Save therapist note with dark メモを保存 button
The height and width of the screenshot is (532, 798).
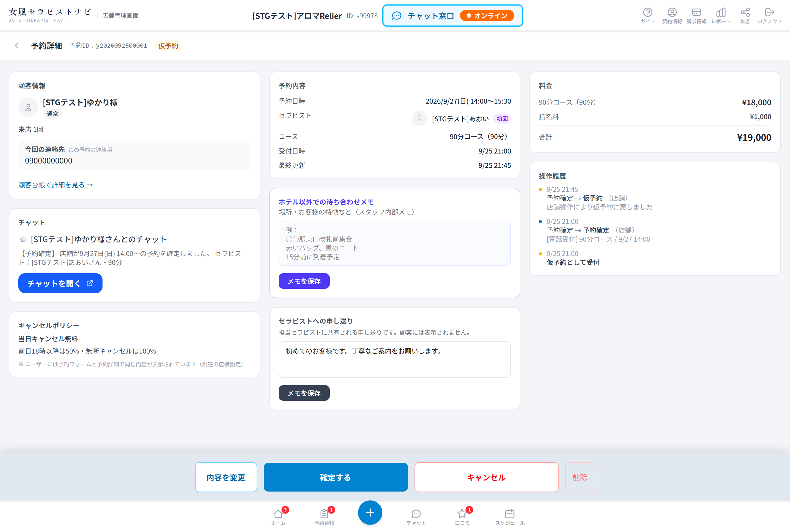(307, 397)
